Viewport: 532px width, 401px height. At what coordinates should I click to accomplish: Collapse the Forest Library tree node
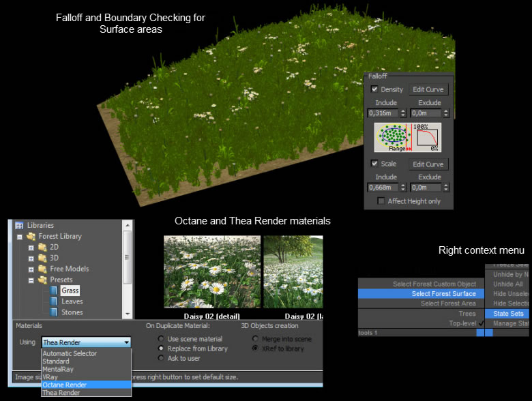20,237
